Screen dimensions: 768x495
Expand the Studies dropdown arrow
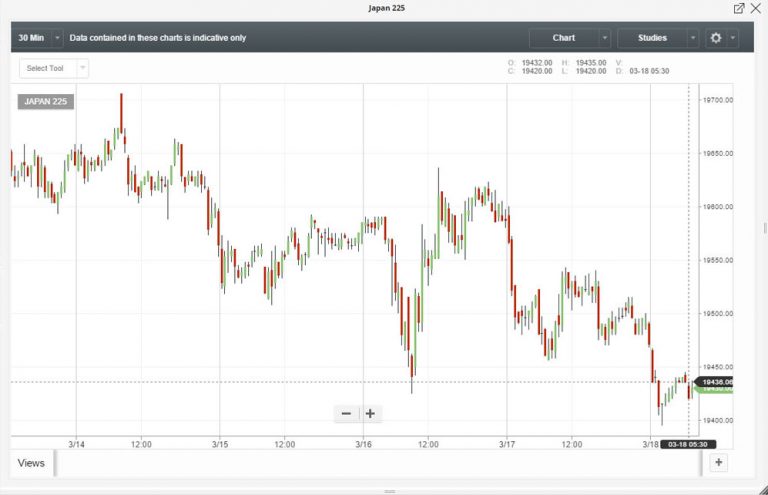pos(693,38)
